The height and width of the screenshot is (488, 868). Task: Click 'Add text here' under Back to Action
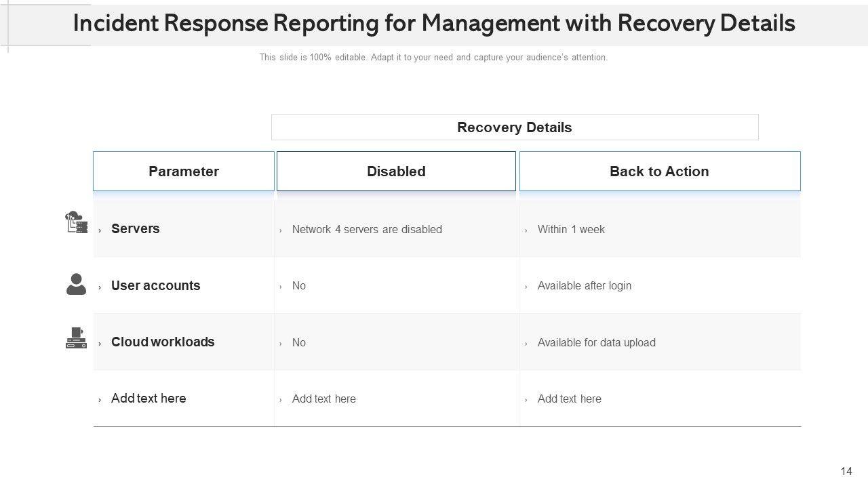click(569, 399)
